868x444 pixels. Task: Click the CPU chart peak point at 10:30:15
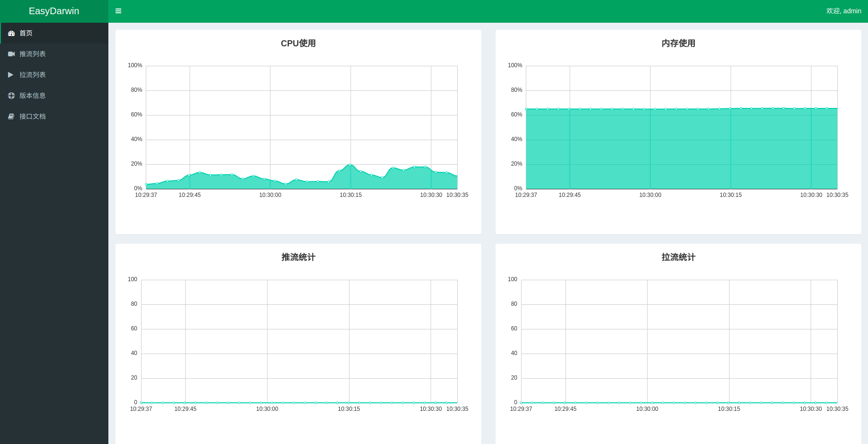(x=350, y=165)
